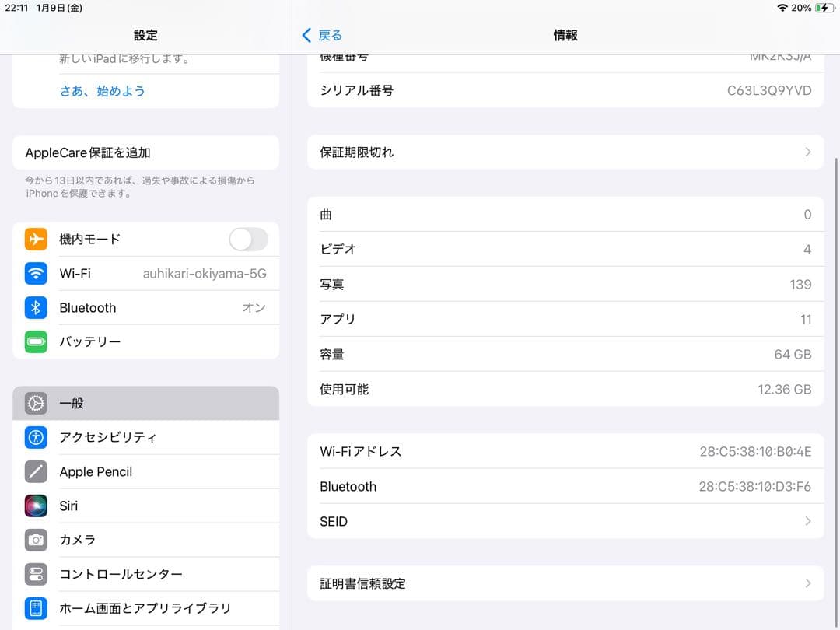Open 証明書信頼設定 chevron
The height and width of the screenshot is (630, 840).
807,583
